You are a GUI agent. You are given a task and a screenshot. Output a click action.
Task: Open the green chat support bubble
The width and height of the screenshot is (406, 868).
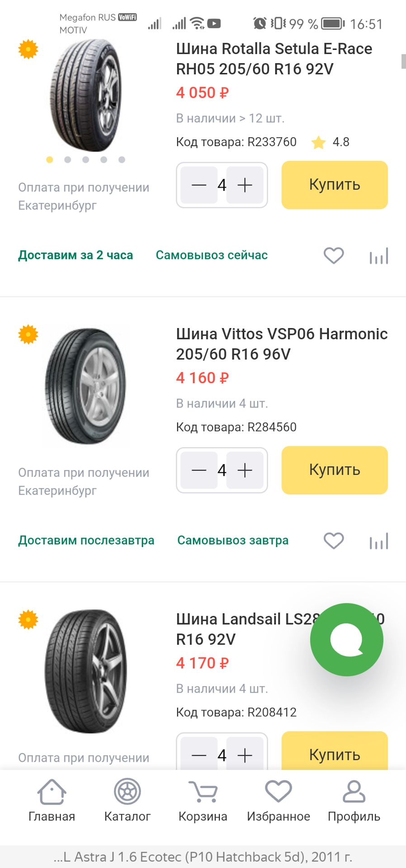tap(347, 640)
